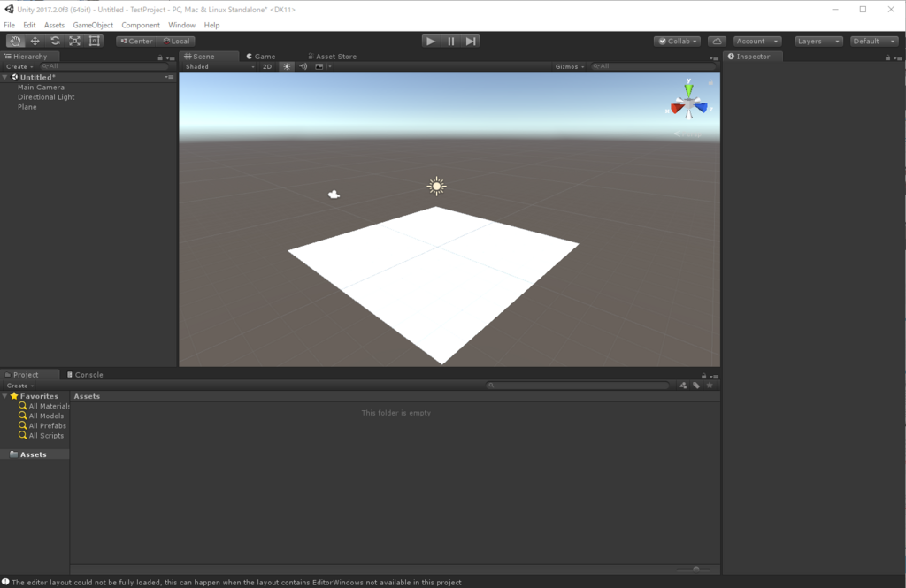Open the Component menu
This screenshot has height=588, width=906.
(x=141, y=25)
